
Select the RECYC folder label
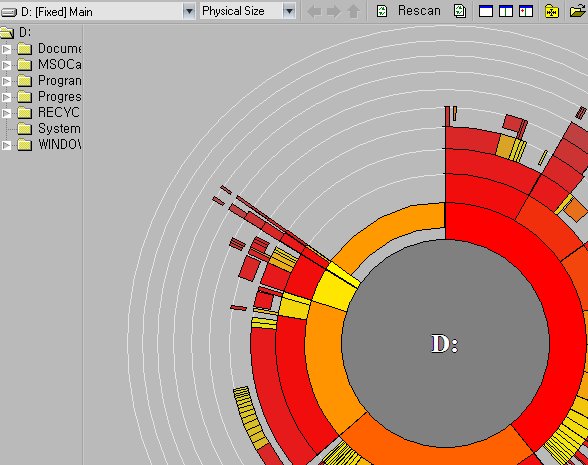tap(58, 113)
